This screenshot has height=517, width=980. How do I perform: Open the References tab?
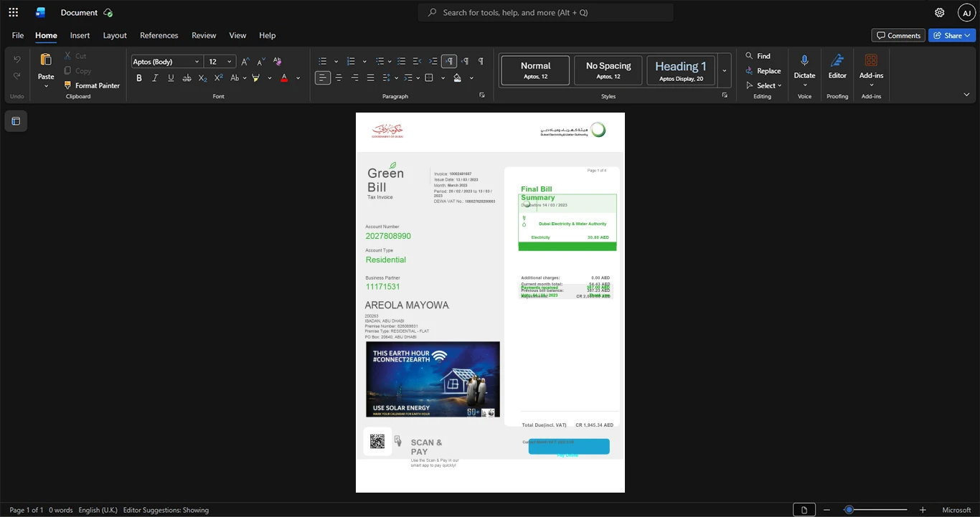[x=159, y=35]
